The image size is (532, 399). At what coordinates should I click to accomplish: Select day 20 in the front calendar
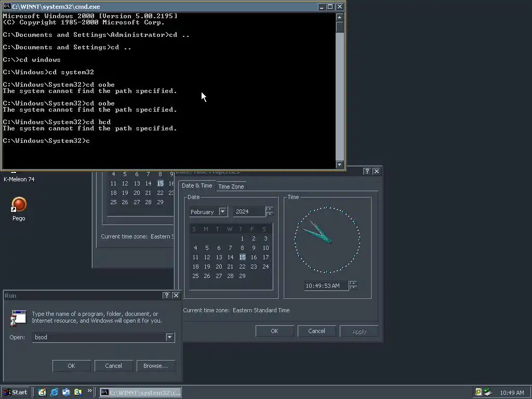[219, 267]
